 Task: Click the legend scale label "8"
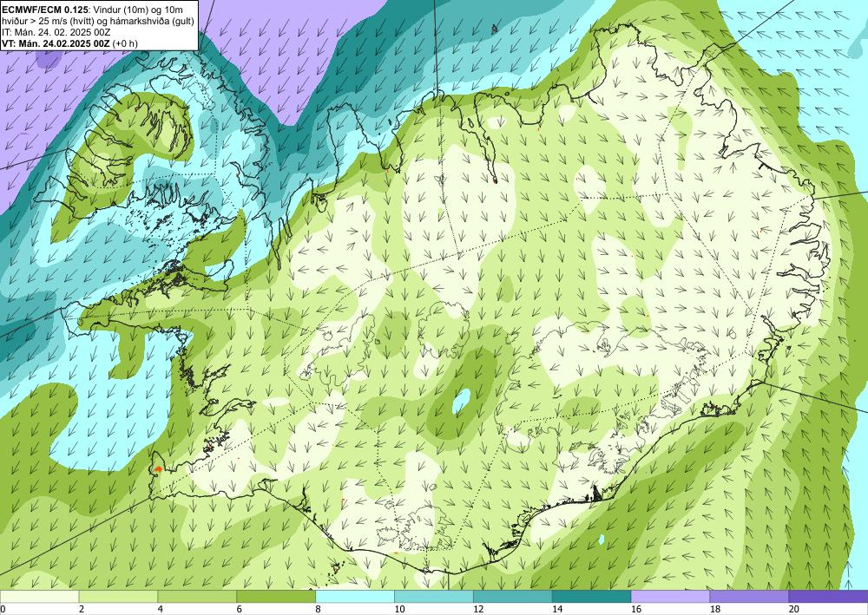click(318, 609)
